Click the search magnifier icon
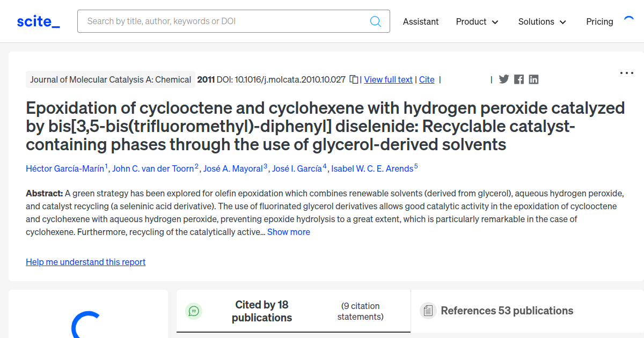Image resolution: width=644 pixels, height=338 pixels. pos(376,21)
